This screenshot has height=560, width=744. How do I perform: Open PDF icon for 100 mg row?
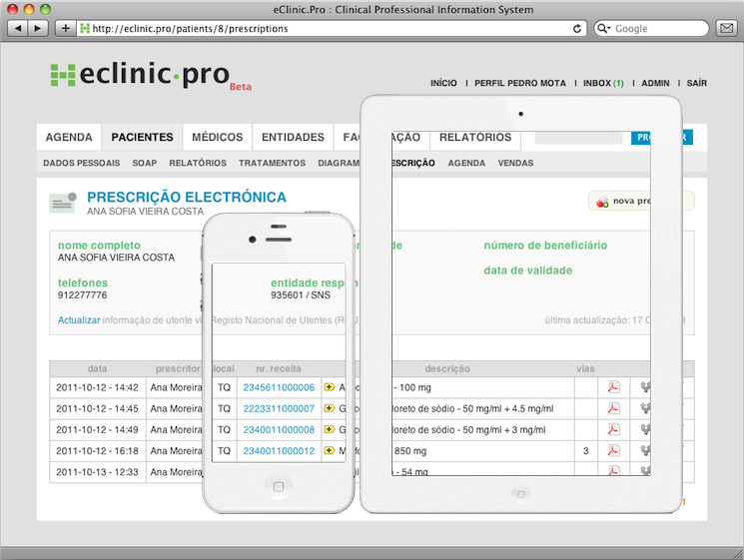tap(613, 387)
